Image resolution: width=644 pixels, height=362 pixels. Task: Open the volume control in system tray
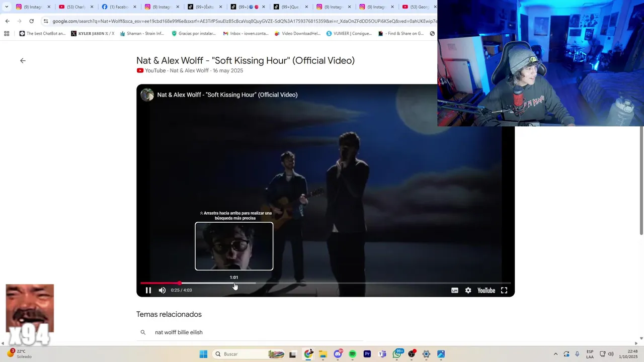click(611, 354)
